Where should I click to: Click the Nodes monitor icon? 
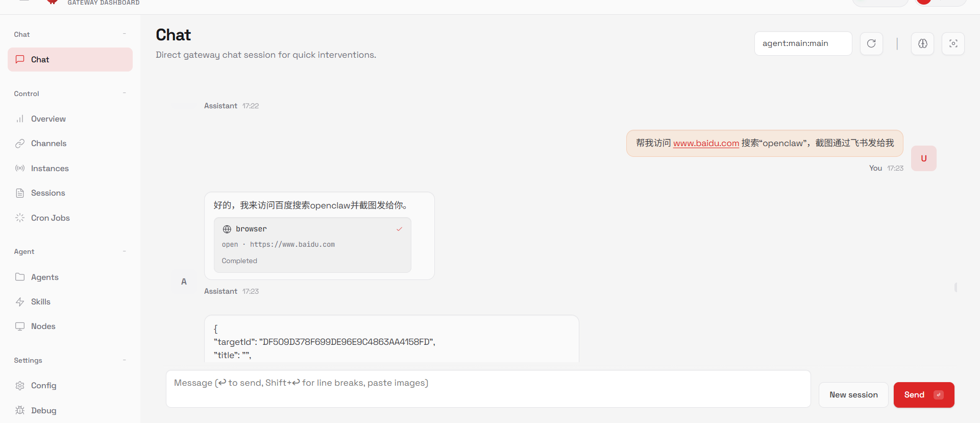[x=20, y=326]
